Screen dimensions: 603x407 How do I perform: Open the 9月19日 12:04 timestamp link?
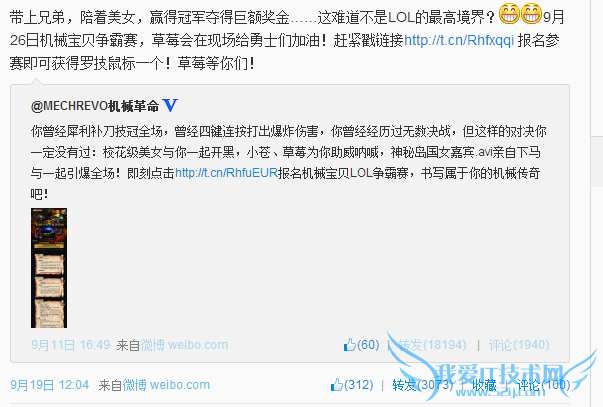tap(50, 385)
